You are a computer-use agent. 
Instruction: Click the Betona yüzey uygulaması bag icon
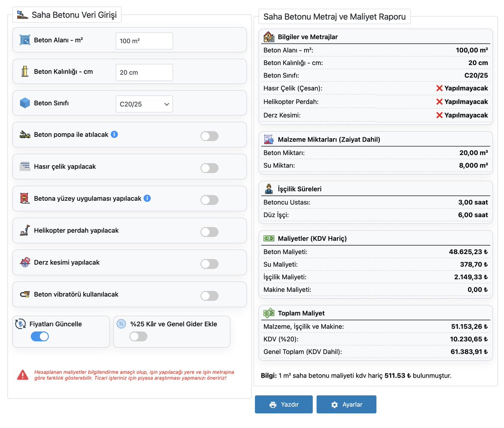25,198
